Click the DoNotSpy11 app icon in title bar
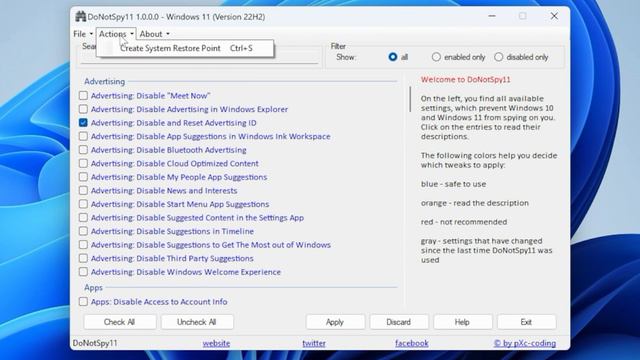640x360 pixels. click(x=80, y=17)
